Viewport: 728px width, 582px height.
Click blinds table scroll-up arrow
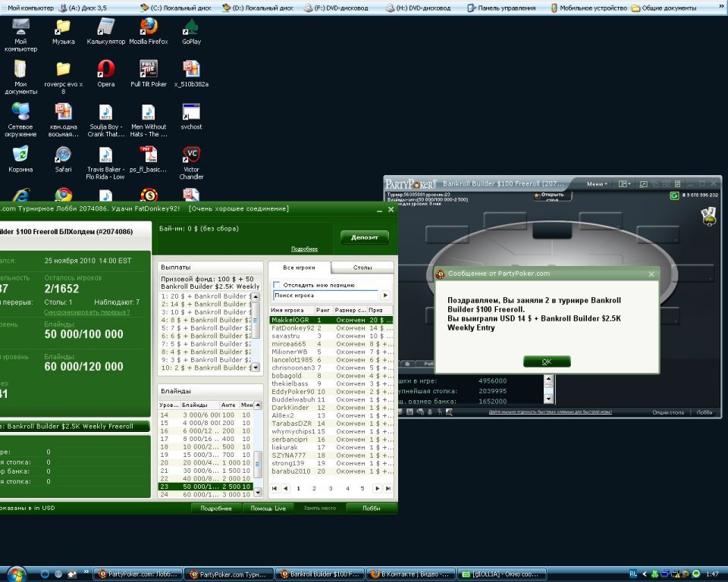258,405
